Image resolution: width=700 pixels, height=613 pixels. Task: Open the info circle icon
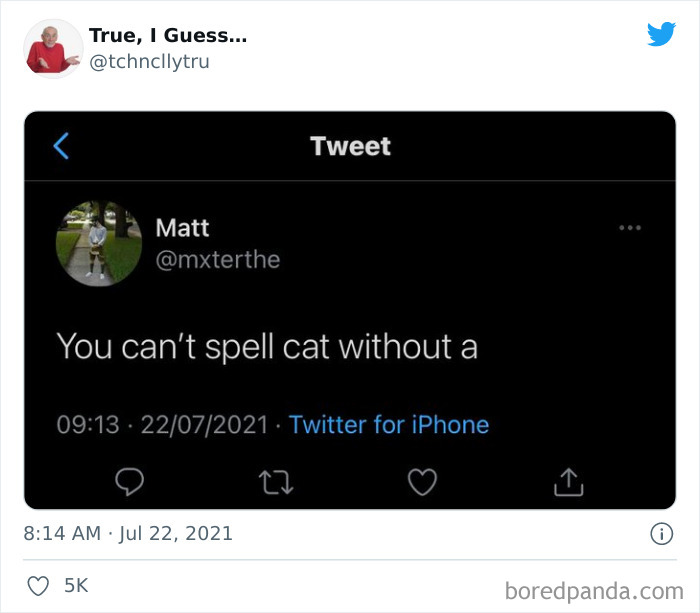[x=661, y=534]
